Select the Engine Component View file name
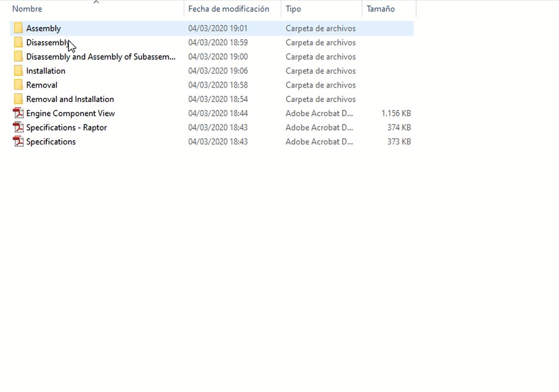This screenshot has height=392, width=559. click(x=70, y=113)
